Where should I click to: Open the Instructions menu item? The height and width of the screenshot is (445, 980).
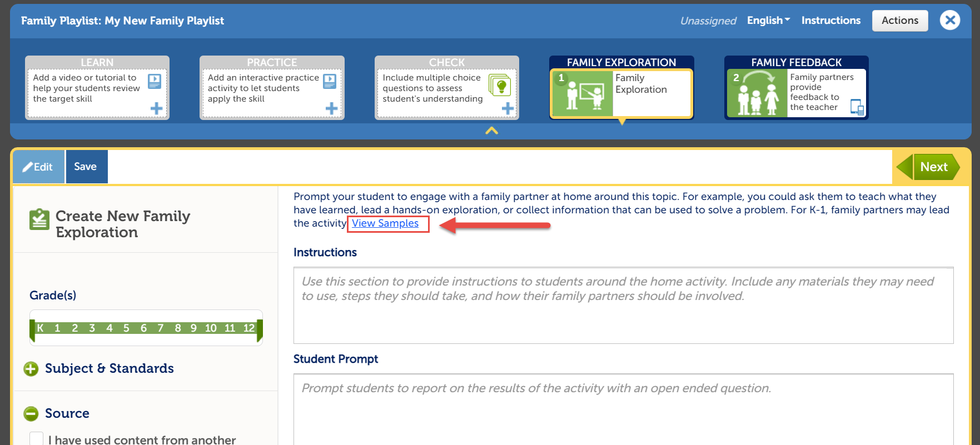831,21
